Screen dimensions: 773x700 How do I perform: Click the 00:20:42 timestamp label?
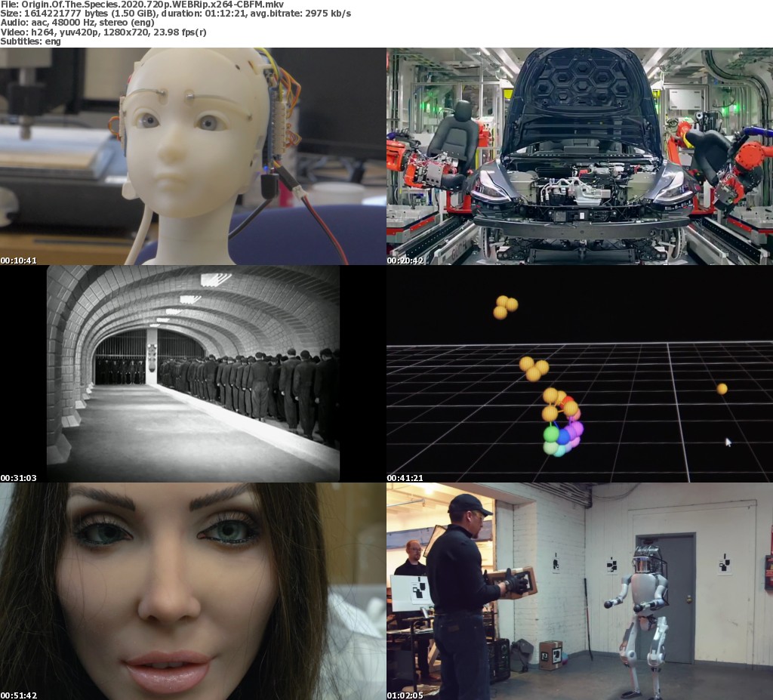click(x=405, y=261)
